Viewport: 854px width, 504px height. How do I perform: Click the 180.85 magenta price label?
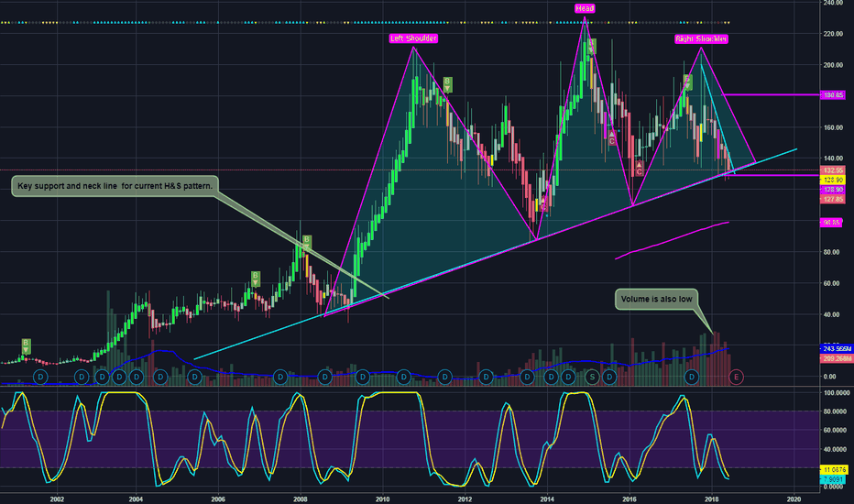[x=833, y=94]
